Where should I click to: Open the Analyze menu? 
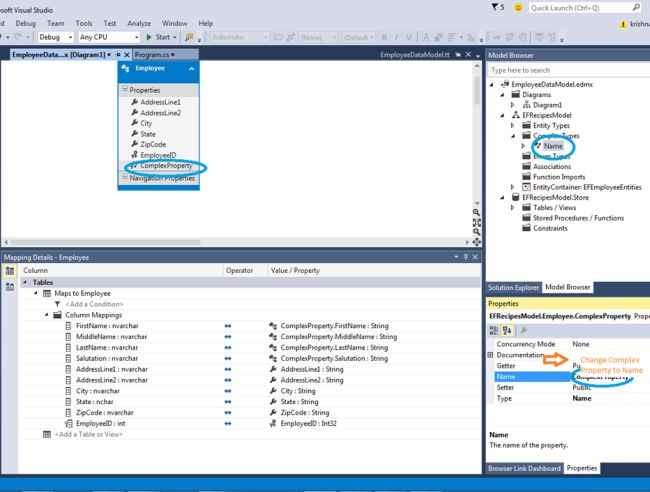[139, 23]
